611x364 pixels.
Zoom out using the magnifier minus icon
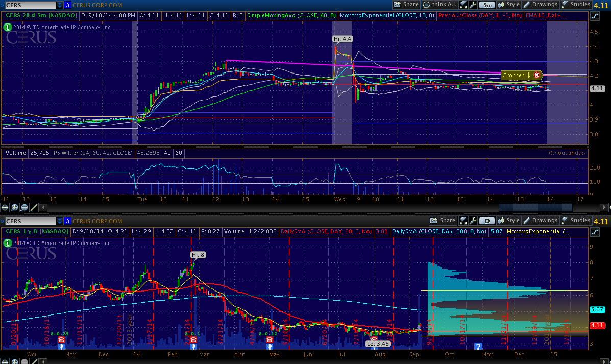point(25,207)
